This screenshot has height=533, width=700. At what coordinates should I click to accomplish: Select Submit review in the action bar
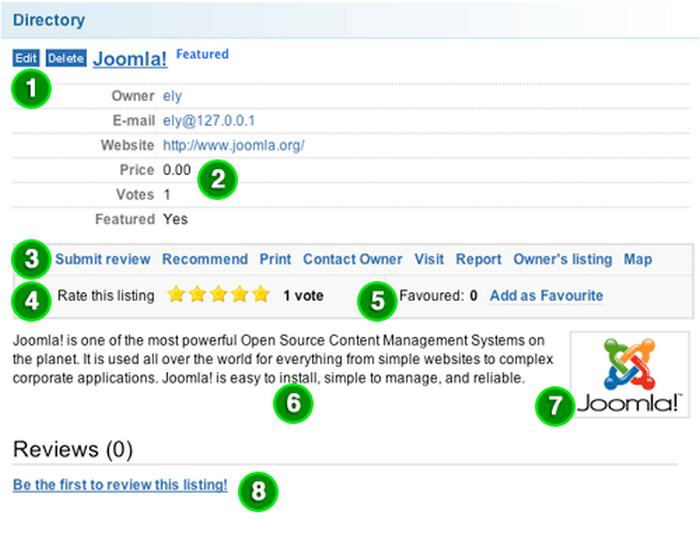click(x=102, y=259)
